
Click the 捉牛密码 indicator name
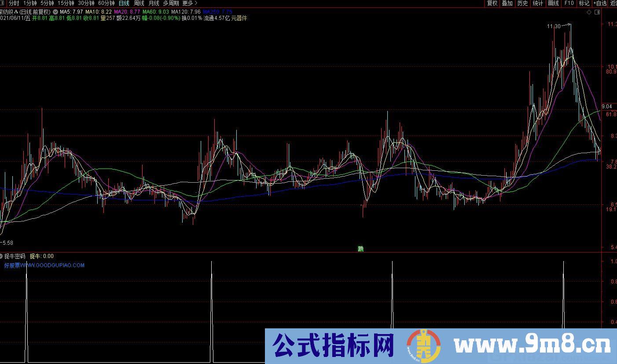coord(15,256)
